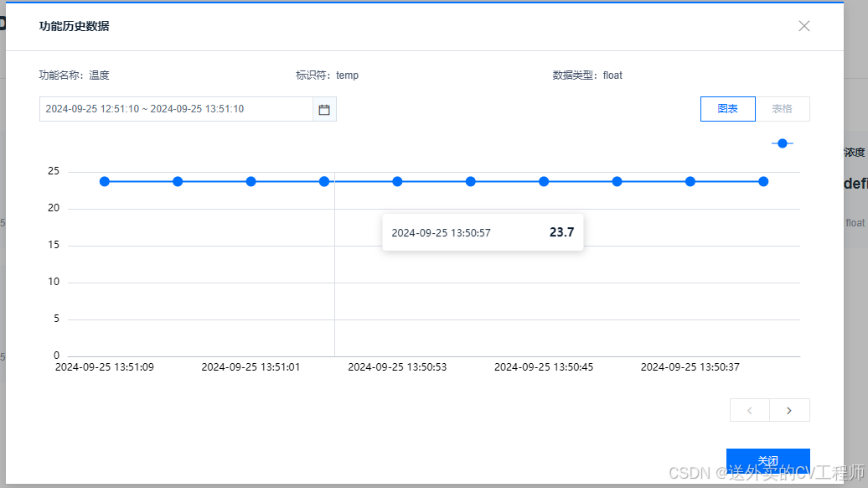Select the data point at 13:50:37

pyautogui.click(x=690, y=181)
